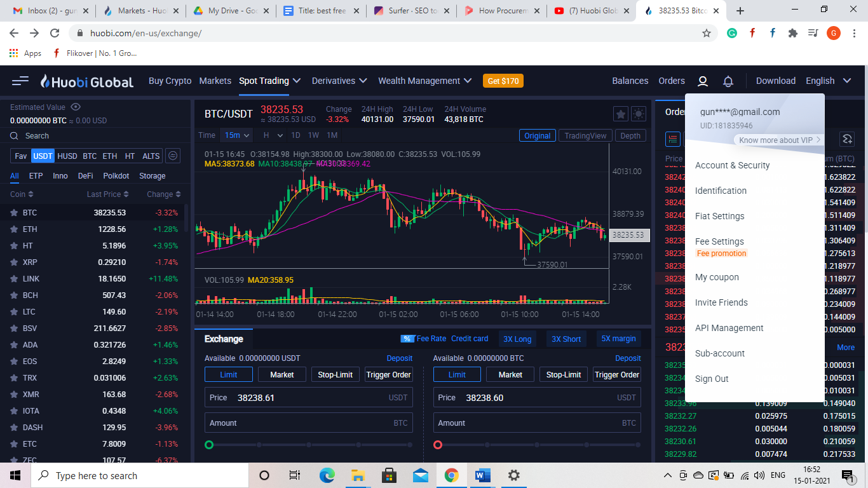The width and height of the screenshot is (868, 488).
Task: Open the notifications bell
Action: [728, 81]
